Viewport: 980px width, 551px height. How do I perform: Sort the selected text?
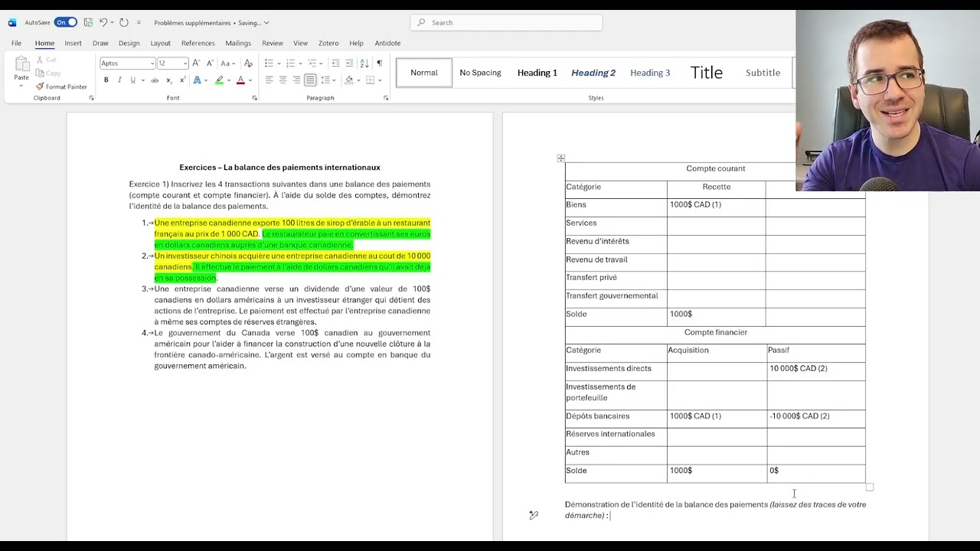[x=364, y=64]
